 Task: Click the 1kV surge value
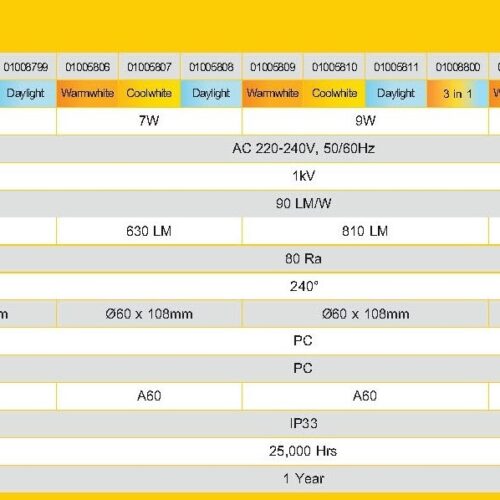click(x=303, y=176)
